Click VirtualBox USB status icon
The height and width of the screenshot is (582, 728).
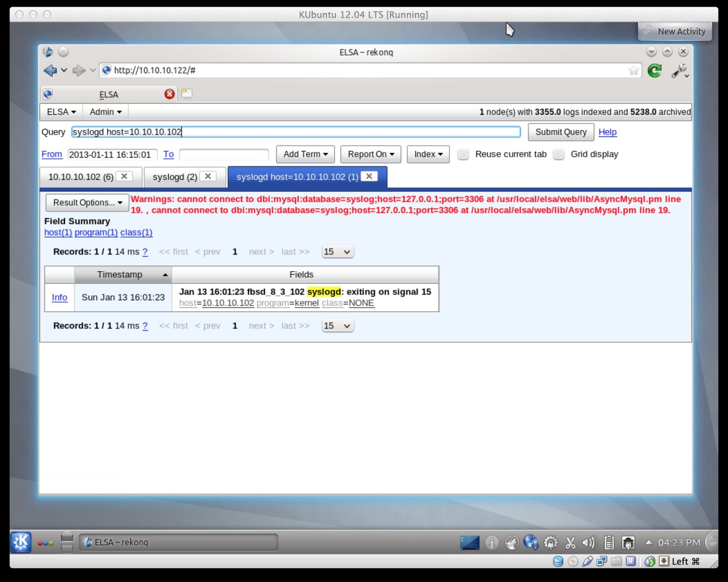[587, 562]
